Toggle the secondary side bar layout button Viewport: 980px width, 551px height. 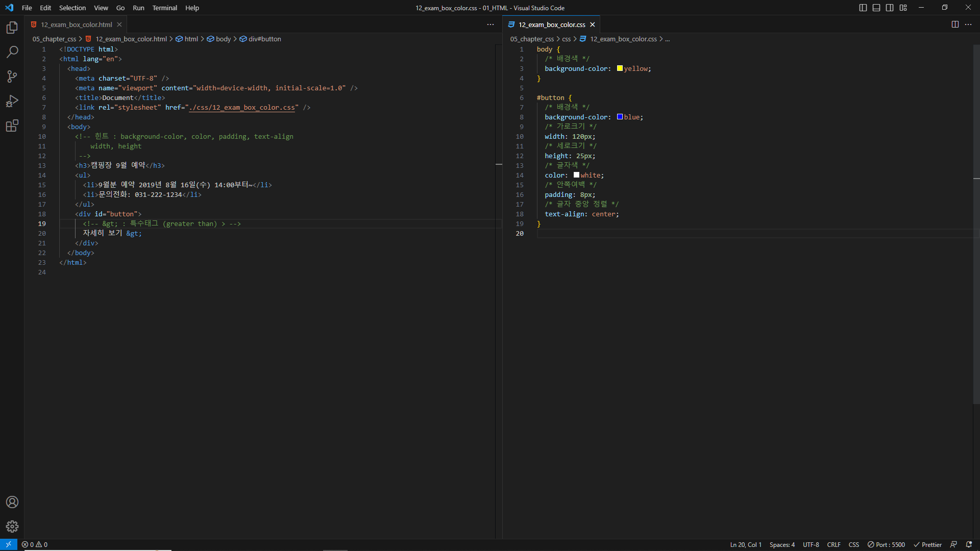point(890,8)
